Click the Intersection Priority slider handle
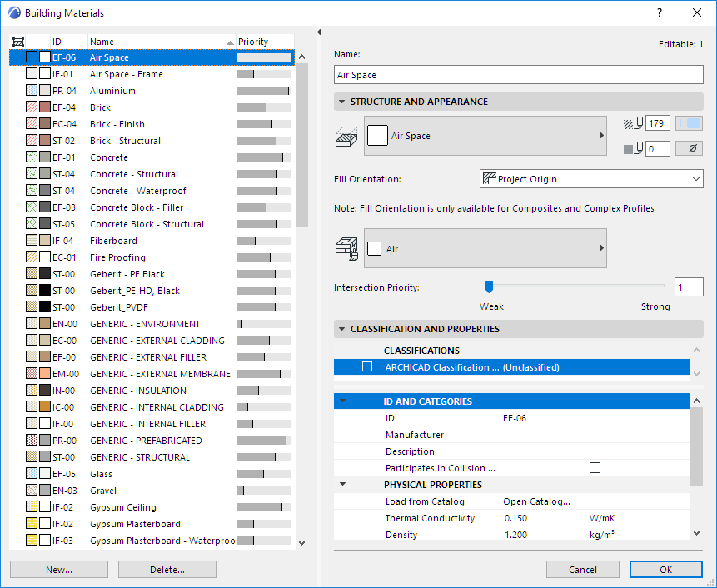 pyautogui.click(x=490, y=287)
